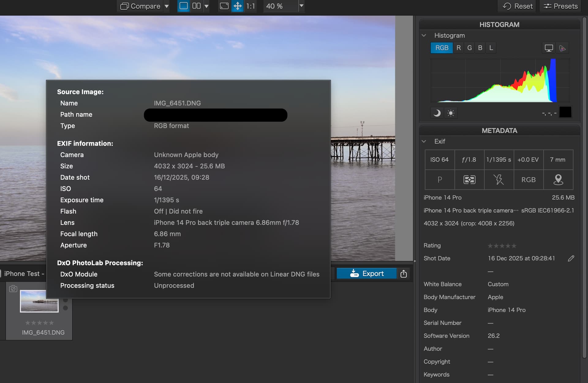This screenshot has width=588, height=383.
Task: Collapse the Exif section
Action: 424,141
